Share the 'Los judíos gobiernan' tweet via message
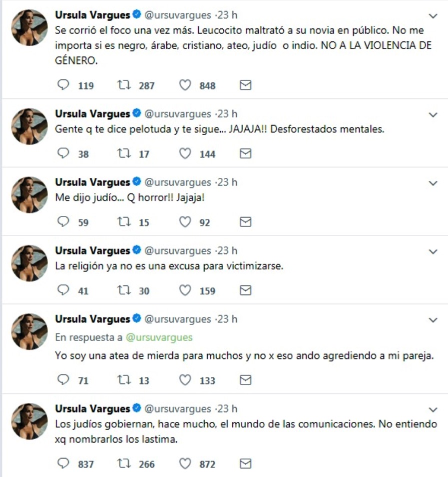The image size is (448, 477). [245, 464]
